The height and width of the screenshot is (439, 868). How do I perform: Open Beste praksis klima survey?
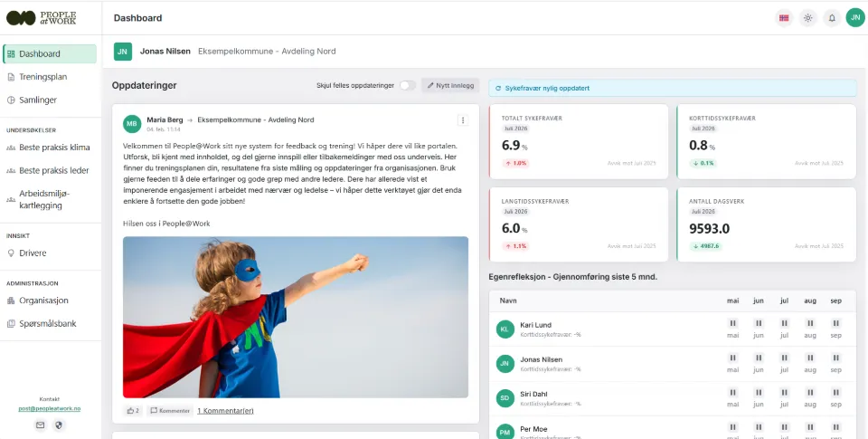pos(50,148)
